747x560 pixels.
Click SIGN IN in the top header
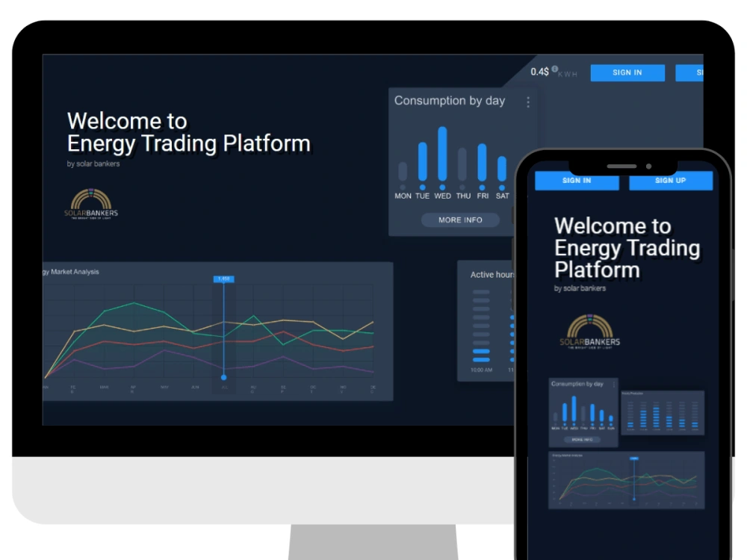point(627,72)
